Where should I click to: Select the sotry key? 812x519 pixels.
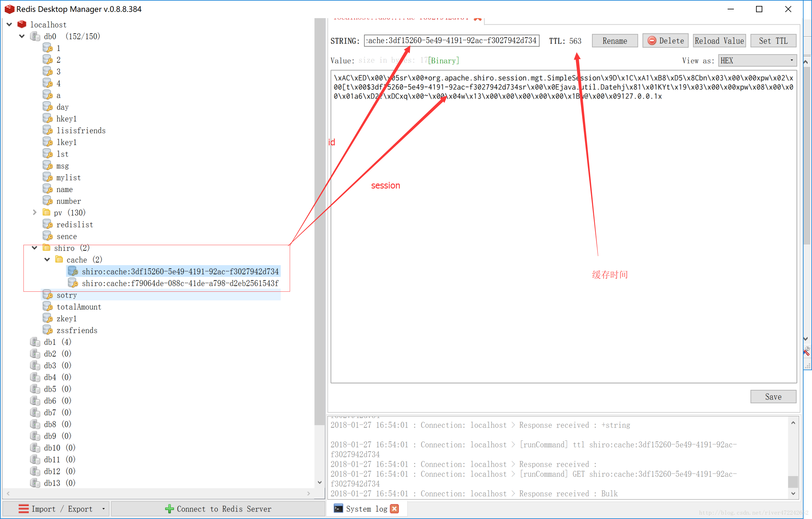point(67,295)
